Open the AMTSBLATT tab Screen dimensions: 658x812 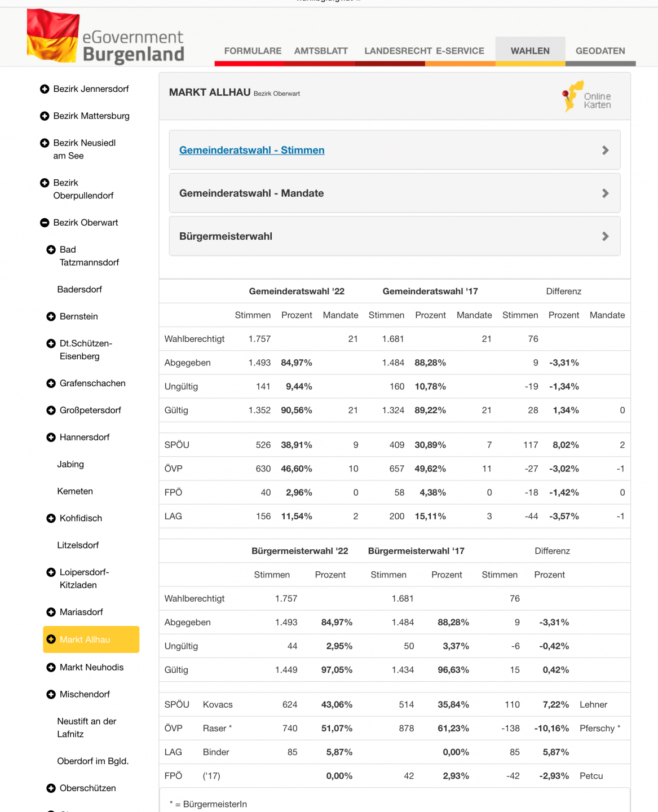[321, 51]
